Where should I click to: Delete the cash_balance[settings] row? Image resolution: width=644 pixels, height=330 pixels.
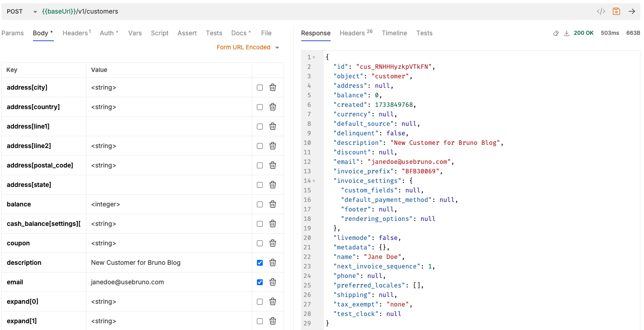click(x=273, y=224)
